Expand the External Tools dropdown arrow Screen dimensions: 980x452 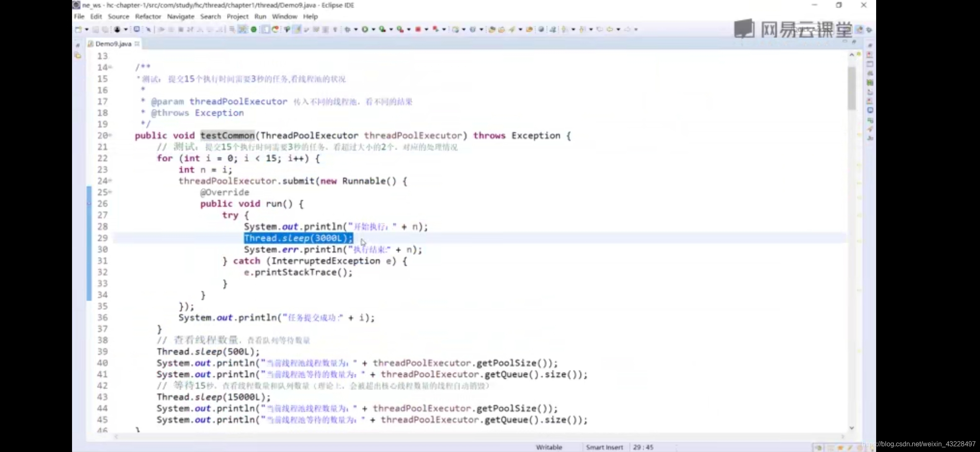point(409,29)
